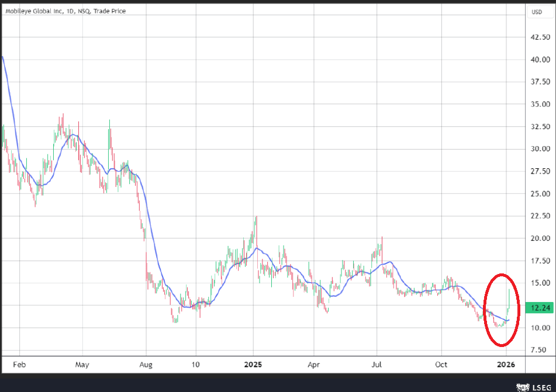Click the LSEG logo in the footer

click(x=534, y=387)
